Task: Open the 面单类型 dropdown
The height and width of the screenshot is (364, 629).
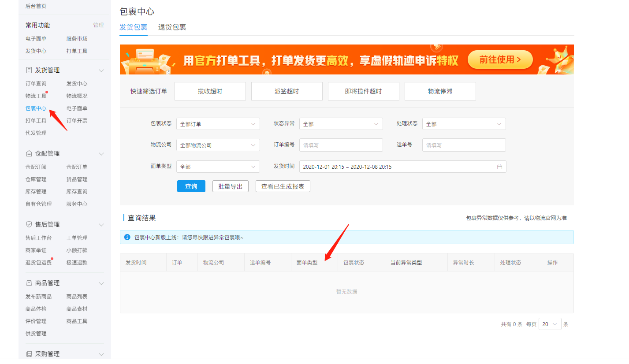Action: [x=218, y=167]
